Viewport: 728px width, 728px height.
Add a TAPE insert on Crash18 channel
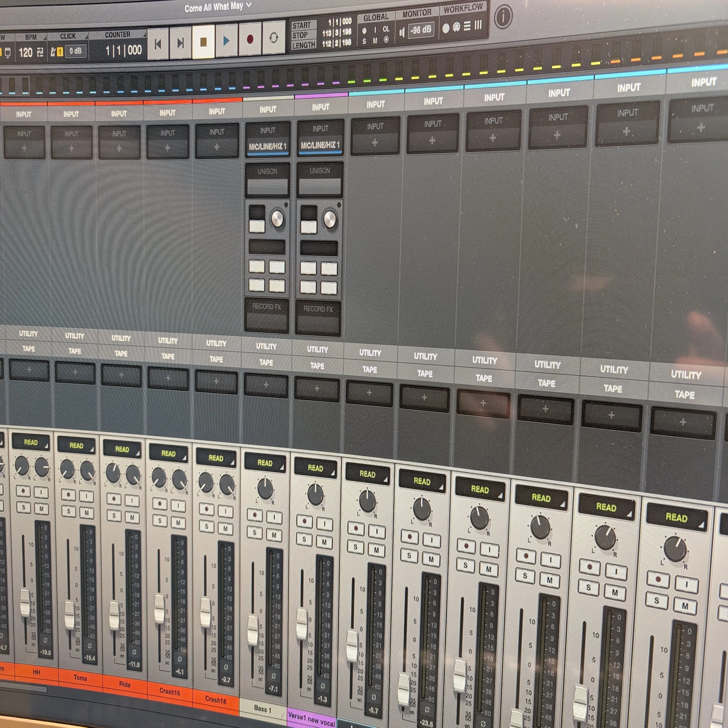216,381
